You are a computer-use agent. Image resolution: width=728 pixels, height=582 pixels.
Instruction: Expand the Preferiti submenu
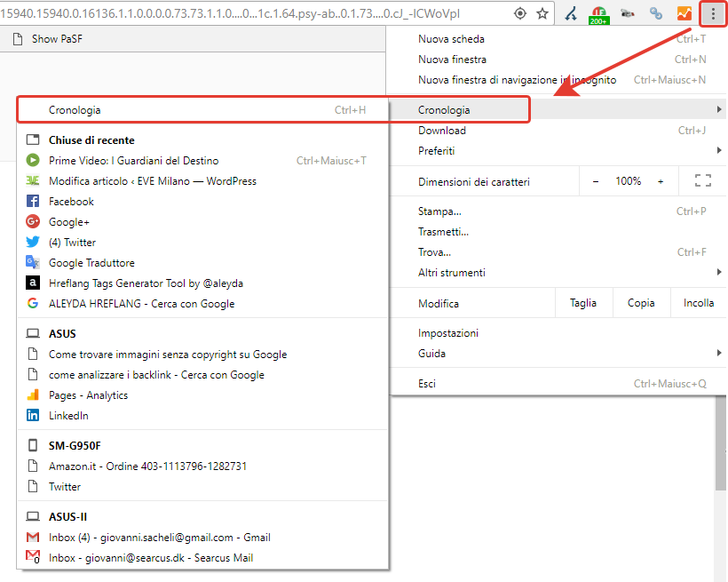click(x=719, y=150)
